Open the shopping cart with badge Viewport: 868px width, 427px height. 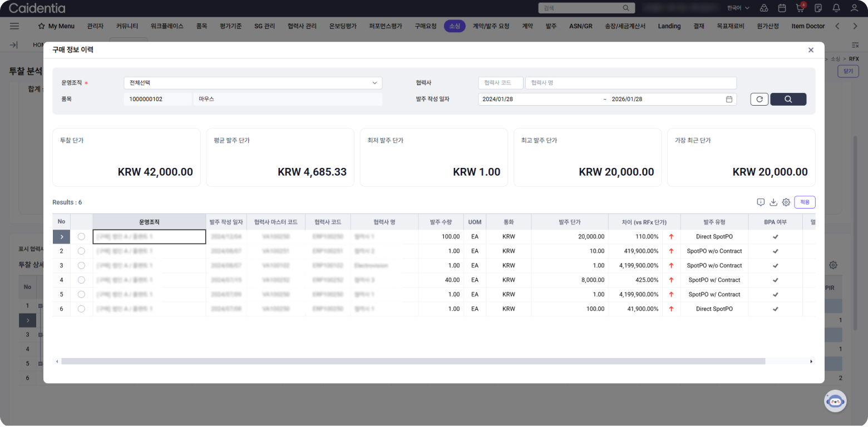pyautogui.click(x=800, y=8)
